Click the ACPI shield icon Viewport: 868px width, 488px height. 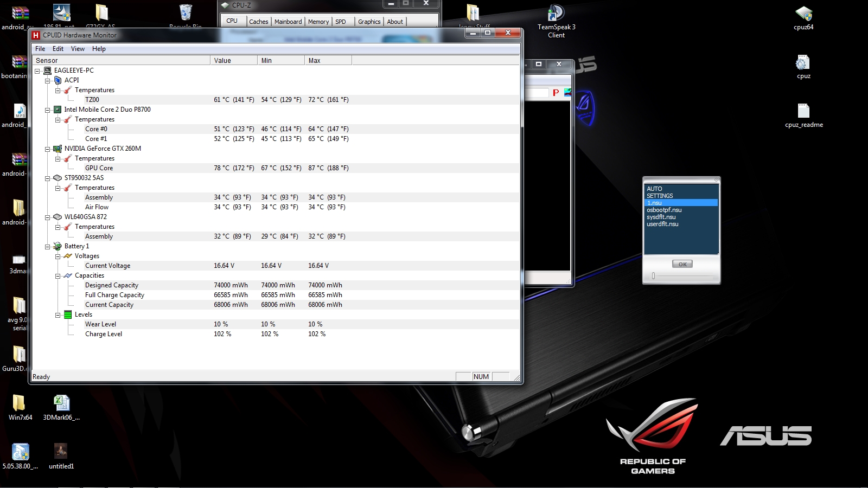pyautogui.click(x=58, y=80)
